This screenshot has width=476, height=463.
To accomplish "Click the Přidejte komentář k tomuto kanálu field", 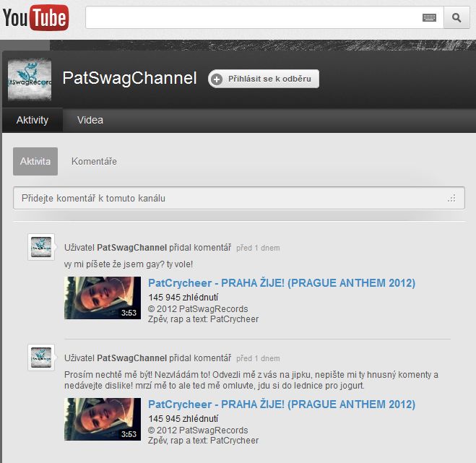I will coord(239,198).
